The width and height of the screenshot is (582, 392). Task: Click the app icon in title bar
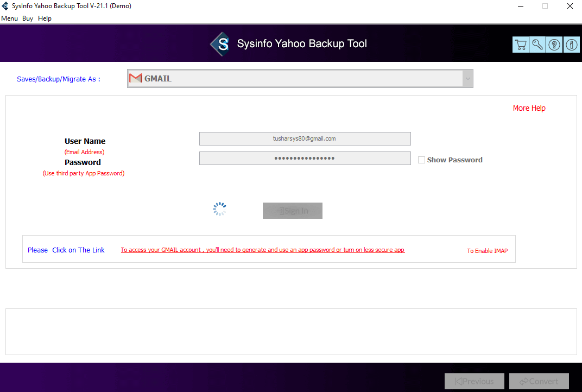tap(5, 6)
